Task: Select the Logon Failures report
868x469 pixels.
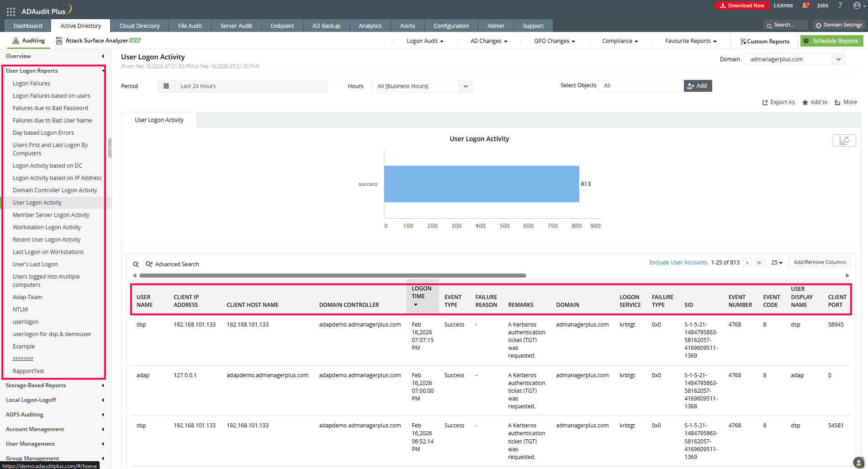Action: click(31, 83)
